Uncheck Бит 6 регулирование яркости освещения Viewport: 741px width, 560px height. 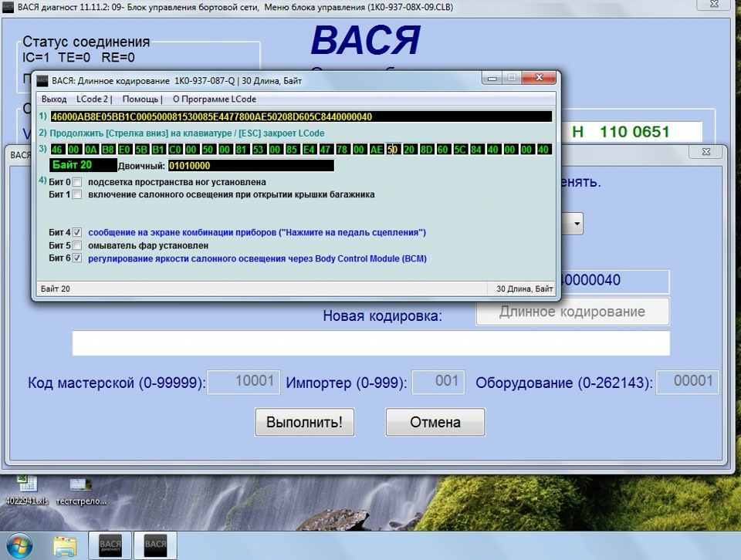77,258
